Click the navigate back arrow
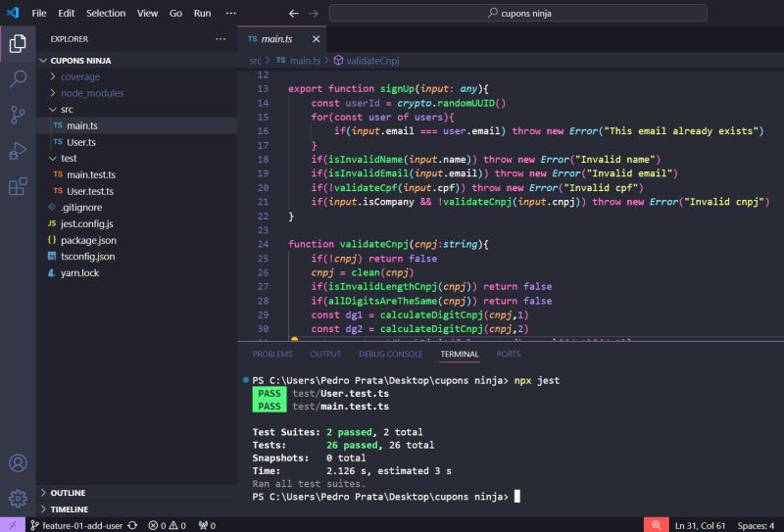This screenshot has width=784, height=532. 294,13
